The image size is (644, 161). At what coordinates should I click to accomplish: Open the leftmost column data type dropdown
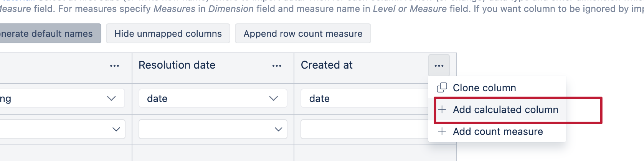62,99
